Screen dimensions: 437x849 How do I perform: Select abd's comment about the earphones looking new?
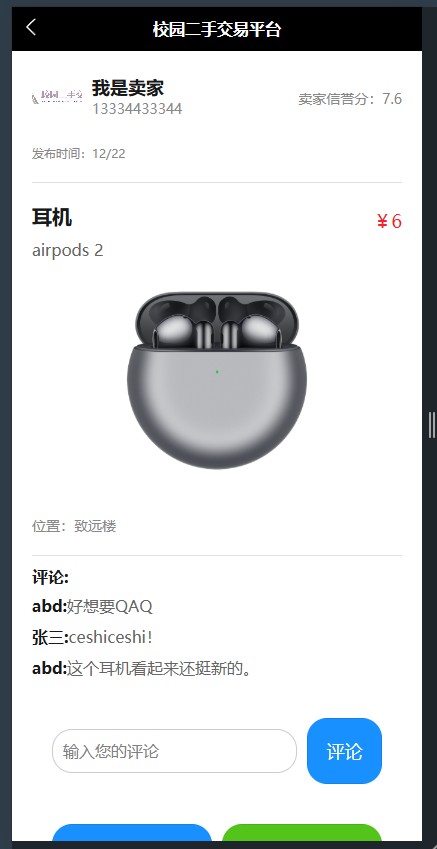tap(142, 669)
